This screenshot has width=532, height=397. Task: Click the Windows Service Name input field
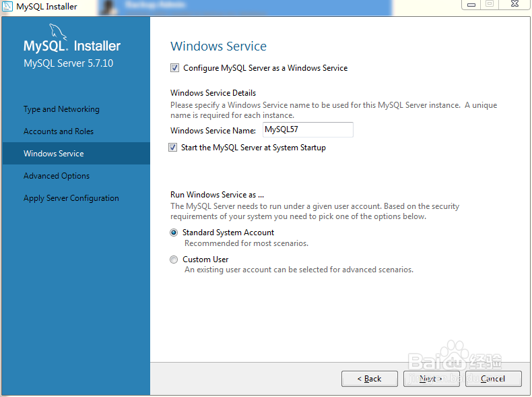point(308,129)
